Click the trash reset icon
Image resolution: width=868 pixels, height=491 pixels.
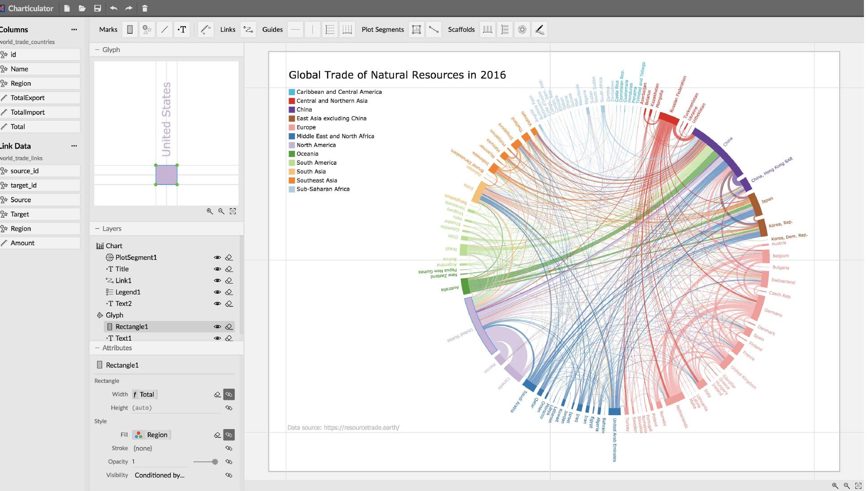click(145, 8)
